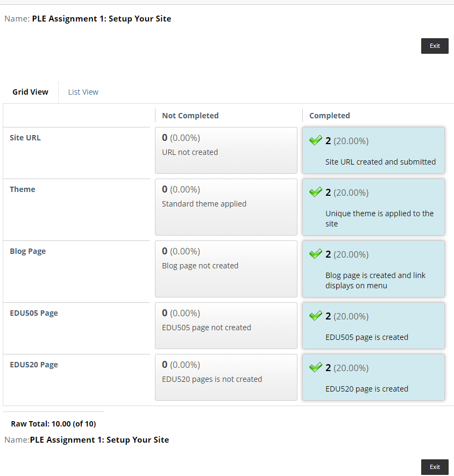Click the Not Completed column header

click(190, 116)
